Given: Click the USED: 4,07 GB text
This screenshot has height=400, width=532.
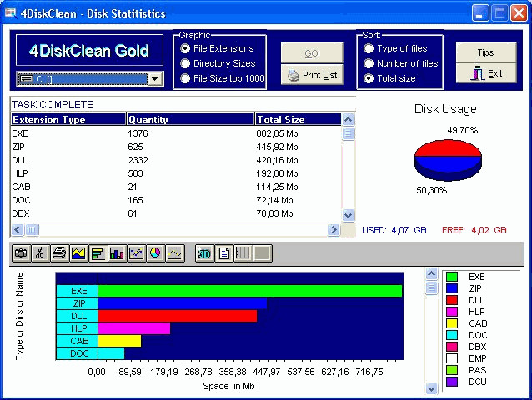Looking at the screenshot, I should 394,230.
